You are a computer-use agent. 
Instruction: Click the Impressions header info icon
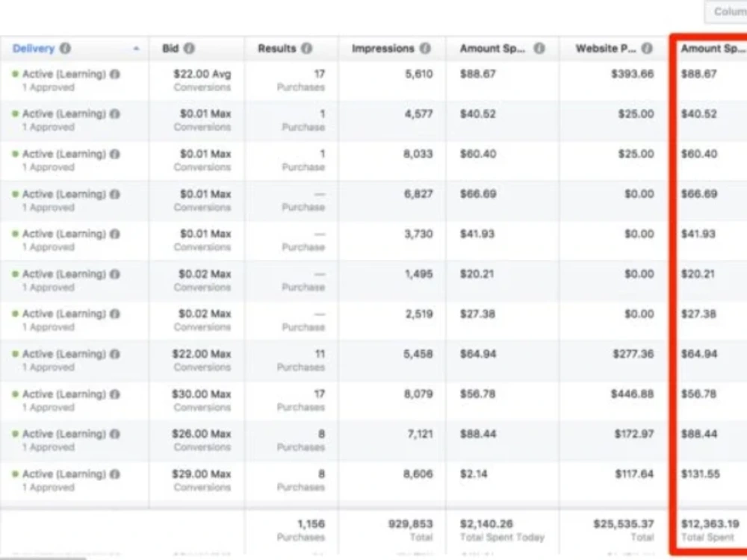[x=425, y=49]
